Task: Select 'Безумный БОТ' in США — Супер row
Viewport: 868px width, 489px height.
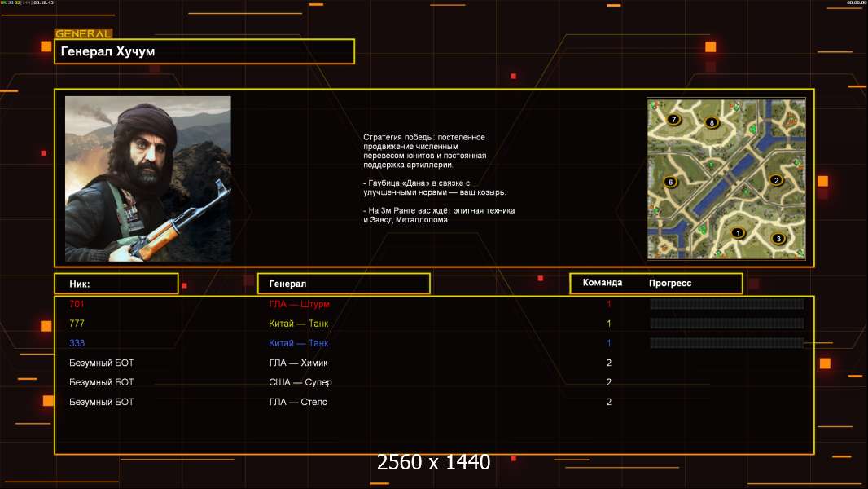Action: pyautogui.click(x=101, y=382)
